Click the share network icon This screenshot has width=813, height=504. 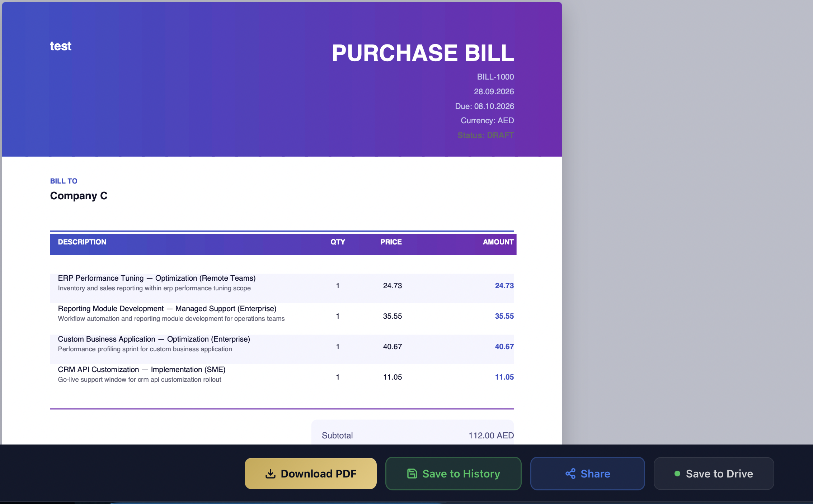click(570, 474)
